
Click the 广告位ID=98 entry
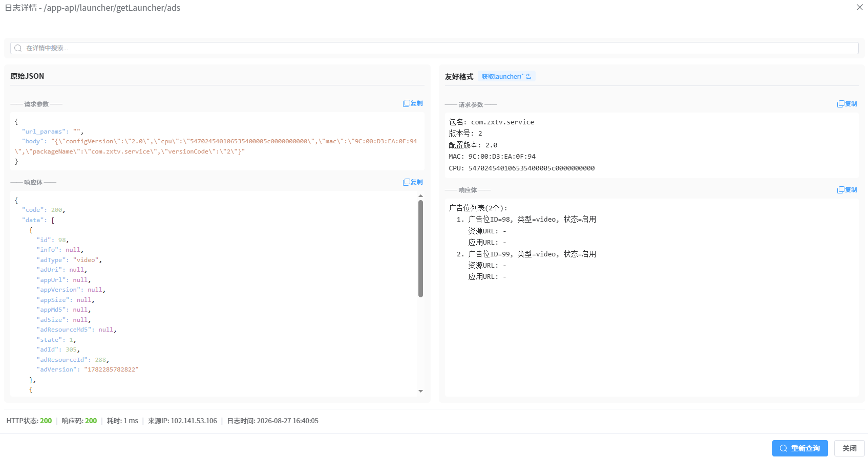point(526,220)
